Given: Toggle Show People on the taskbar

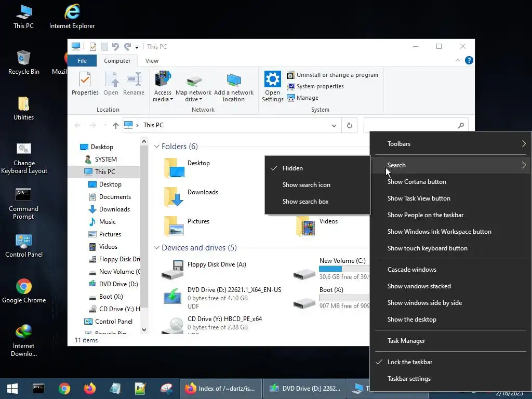Looking at the screenshot, I should pyautogui.click(x=450, y=215).
